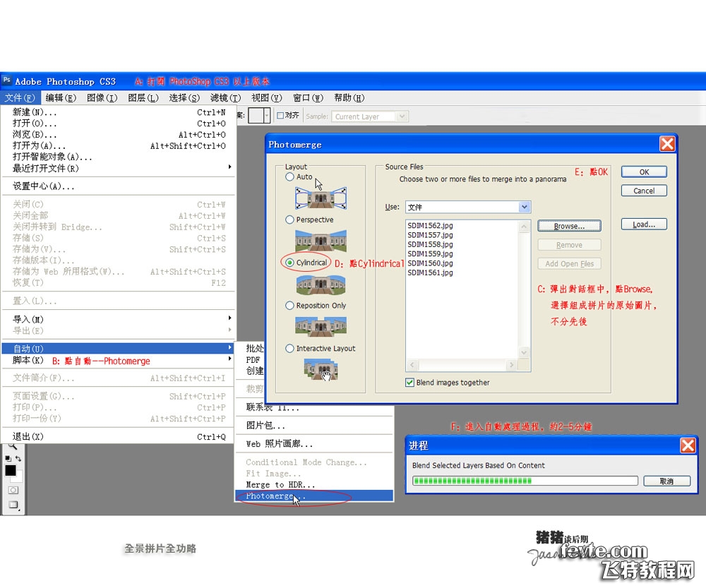The width and height of the screenshot is (706, 588).
Task: Select Reposition Only layout
Action: [x=289, y=305]
